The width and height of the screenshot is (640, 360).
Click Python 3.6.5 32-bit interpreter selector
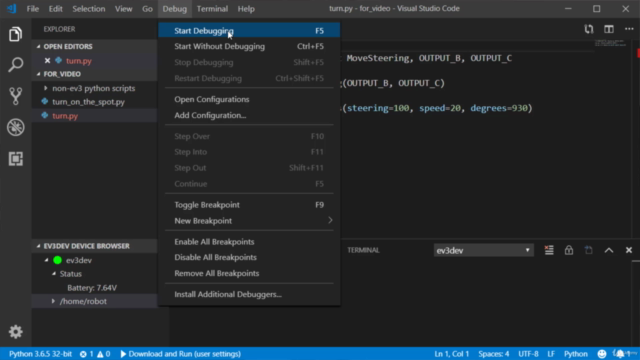point(40,354)
